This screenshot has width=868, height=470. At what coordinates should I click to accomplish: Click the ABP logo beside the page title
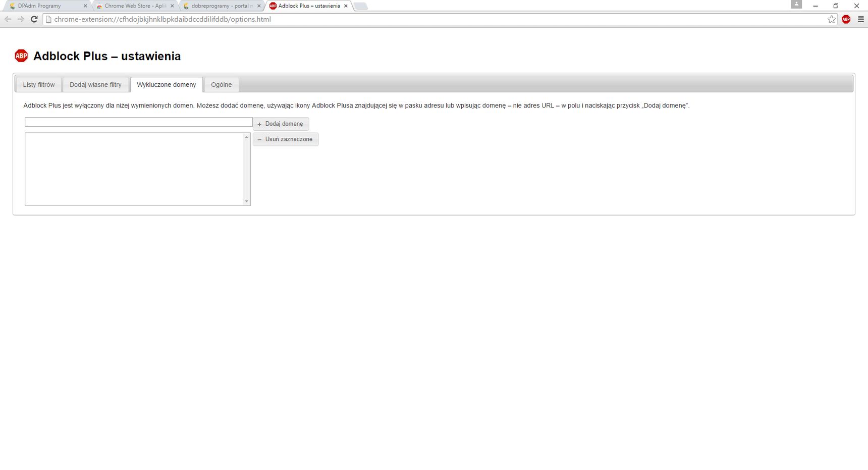[x=21, y=56]
